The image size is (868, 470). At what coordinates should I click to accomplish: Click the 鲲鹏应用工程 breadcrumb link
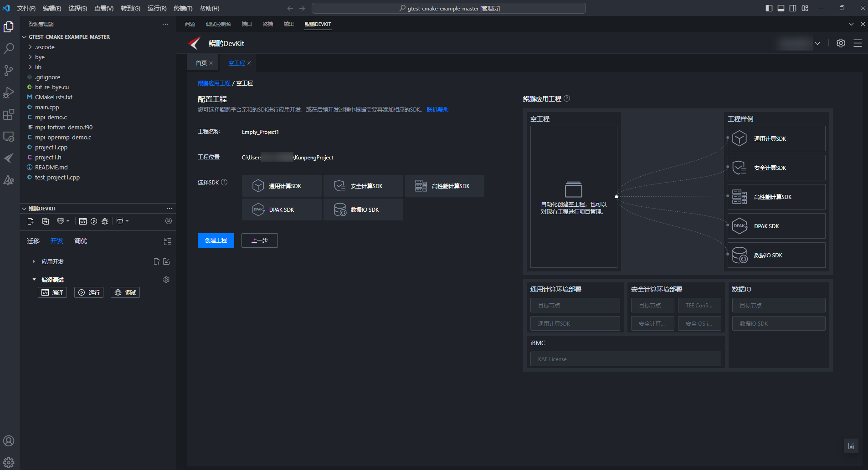pyautogui.click(x=214, y=83)
